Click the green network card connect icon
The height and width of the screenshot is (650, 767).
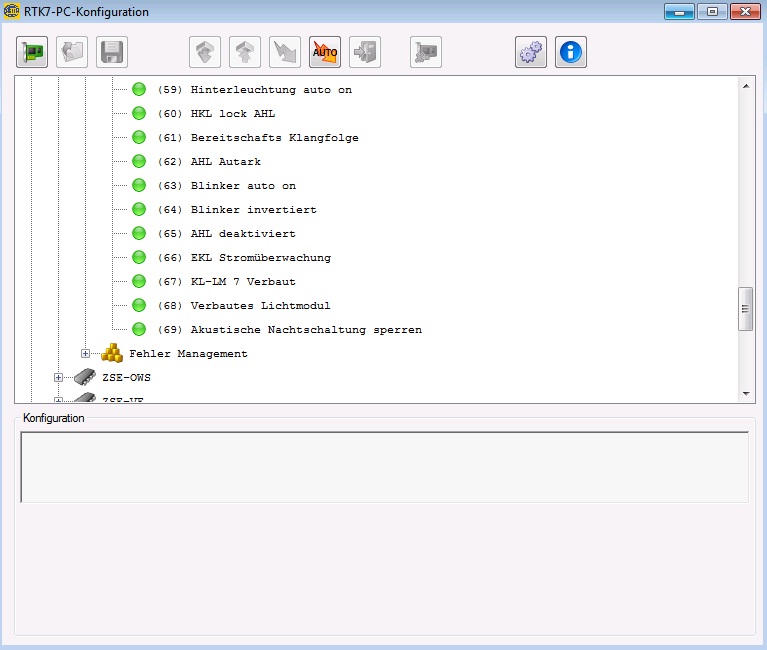pyautogui.click(x=32, y=52)
